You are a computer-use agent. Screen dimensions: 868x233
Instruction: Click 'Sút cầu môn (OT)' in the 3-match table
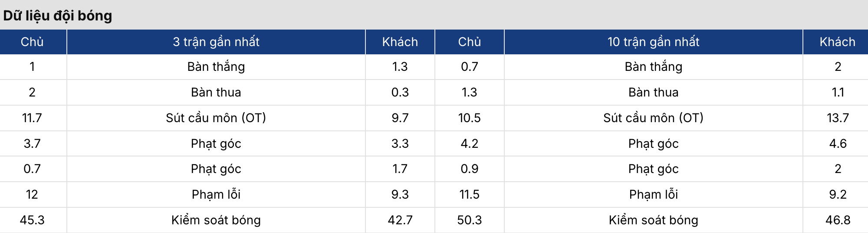point(216,118)
